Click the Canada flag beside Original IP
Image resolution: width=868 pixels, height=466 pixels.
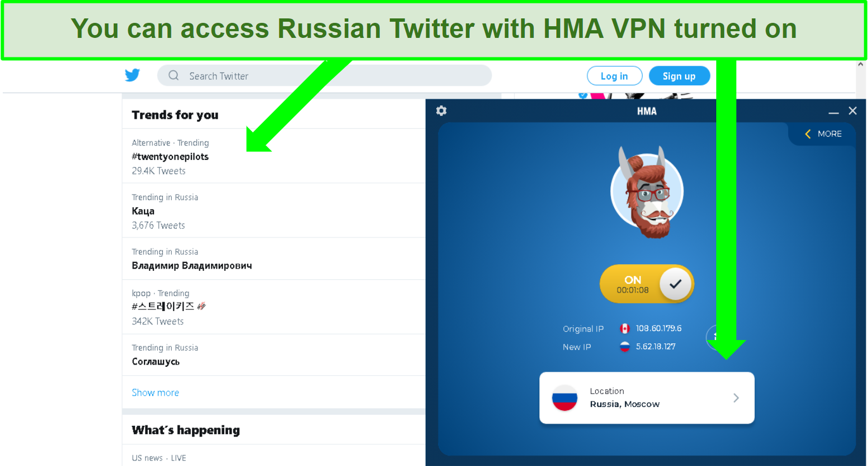coord(625,329)
